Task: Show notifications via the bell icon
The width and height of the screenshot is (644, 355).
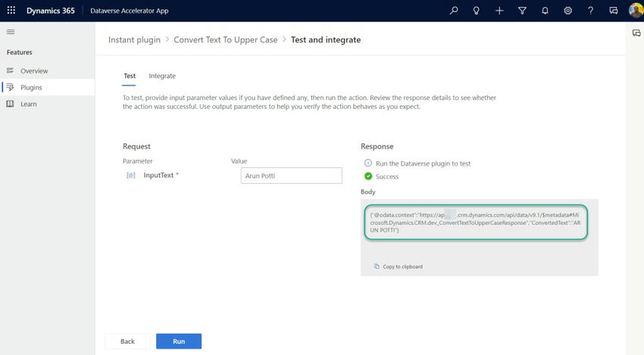Action: click(x=545, y=11)
